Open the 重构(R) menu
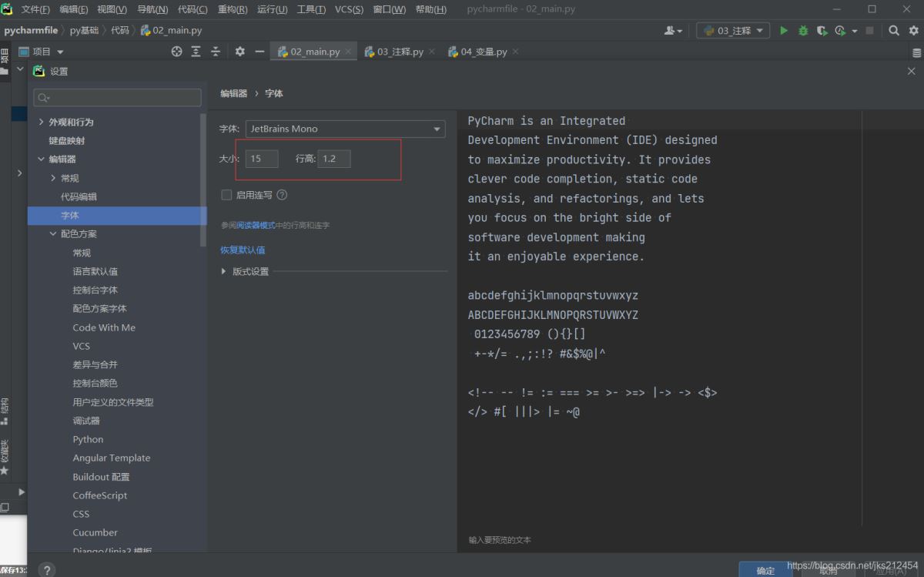Screen dimensions: 924x577 233,9
